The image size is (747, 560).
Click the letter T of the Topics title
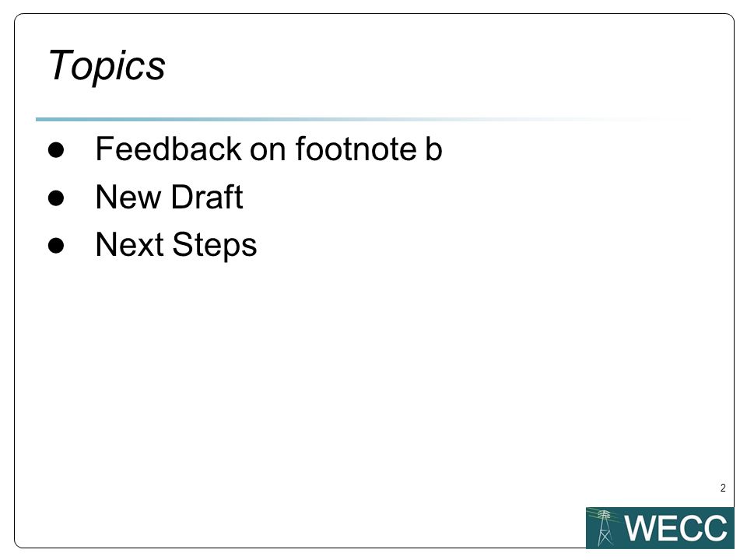click(x=61, y=65)
